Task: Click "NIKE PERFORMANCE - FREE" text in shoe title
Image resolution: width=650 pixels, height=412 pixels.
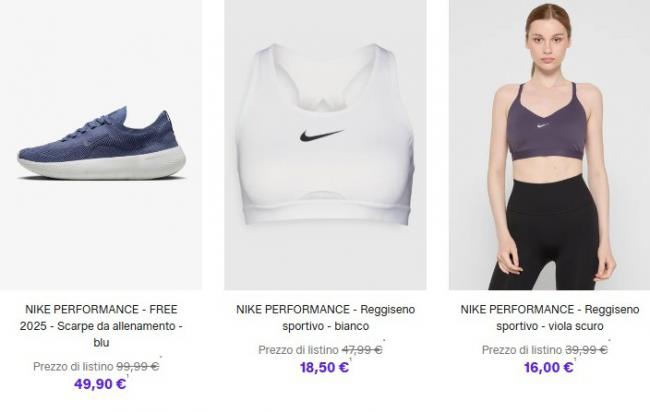Action: point(100,310)
